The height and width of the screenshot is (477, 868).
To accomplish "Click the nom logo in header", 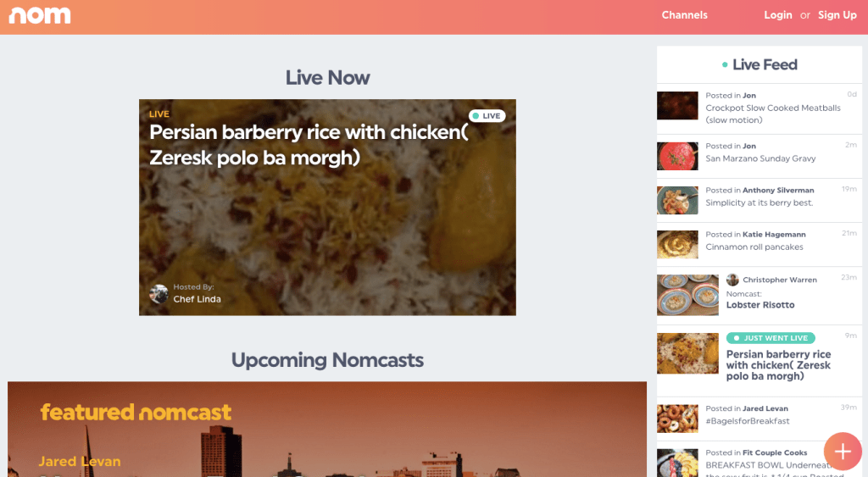I will (x=40, y=15).
